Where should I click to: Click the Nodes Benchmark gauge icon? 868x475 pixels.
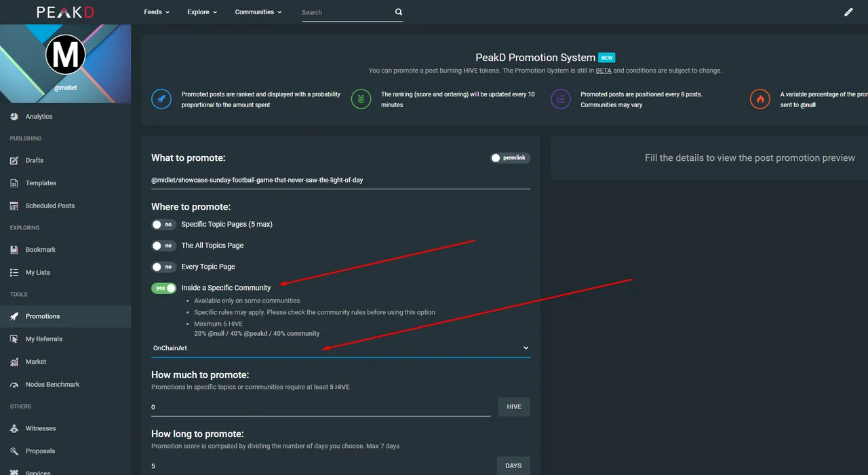(14, 385)
